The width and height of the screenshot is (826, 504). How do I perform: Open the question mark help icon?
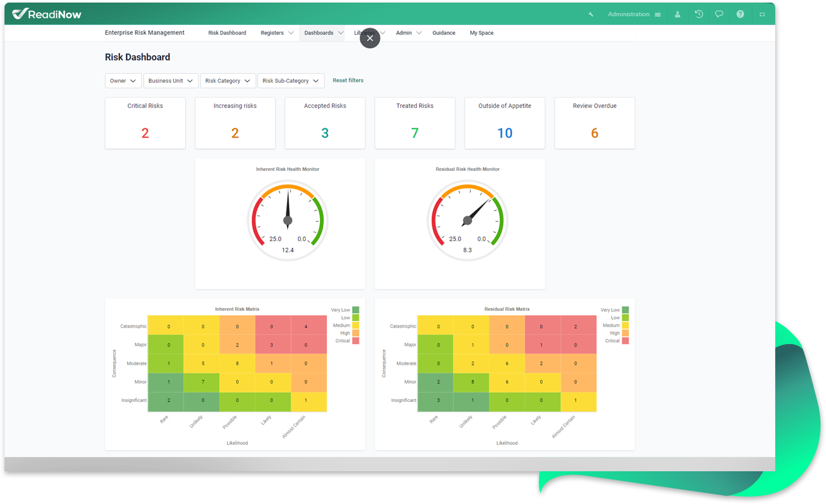point(741,14)
